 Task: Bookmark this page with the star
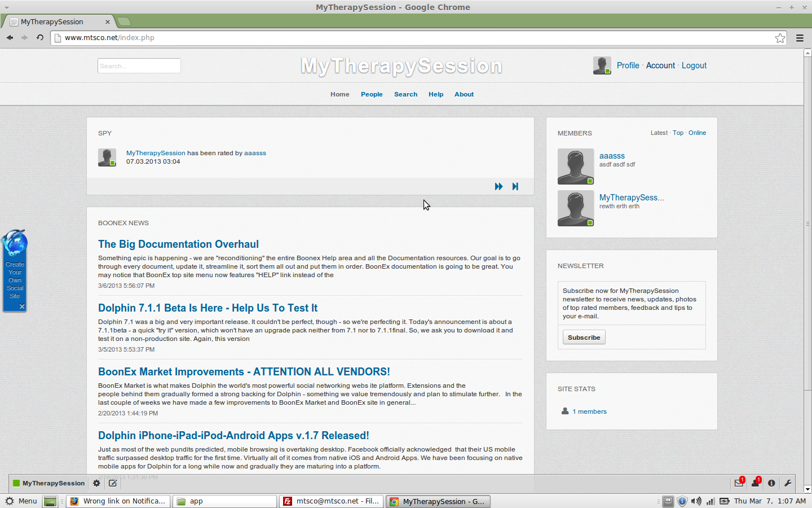(x=780, y=38)
